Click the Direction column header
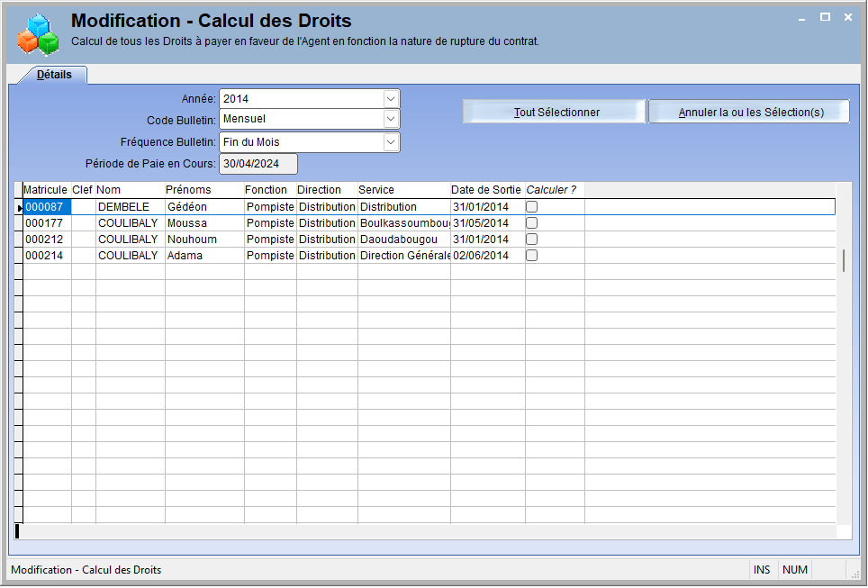Image resolution: width=868 pixels, height=588 pixels. [x=327, y=190]
